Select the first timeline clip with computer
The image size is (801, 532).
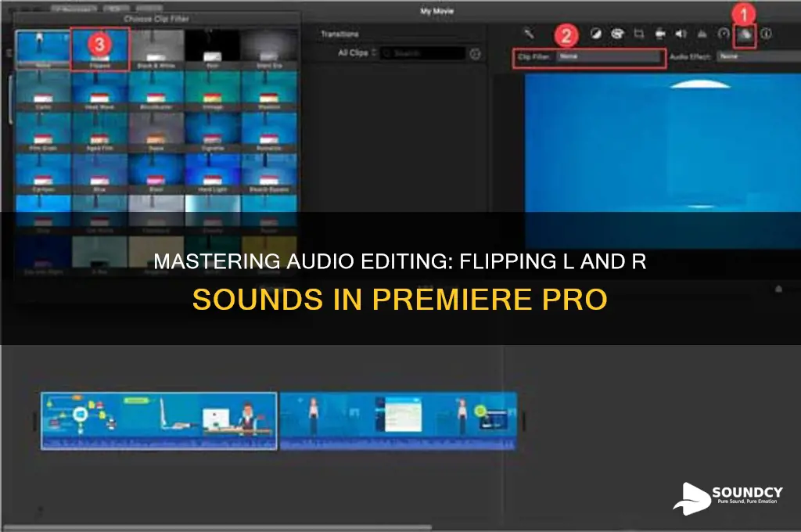coord(160,421)
